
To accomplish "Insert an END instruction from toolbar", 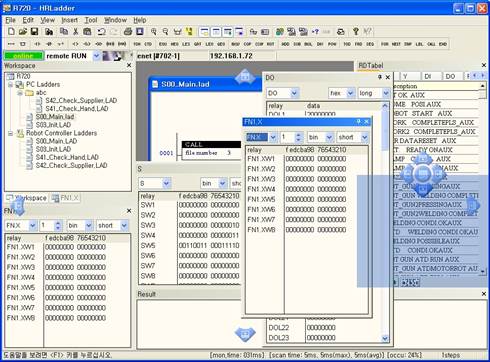I will (443, 44).
